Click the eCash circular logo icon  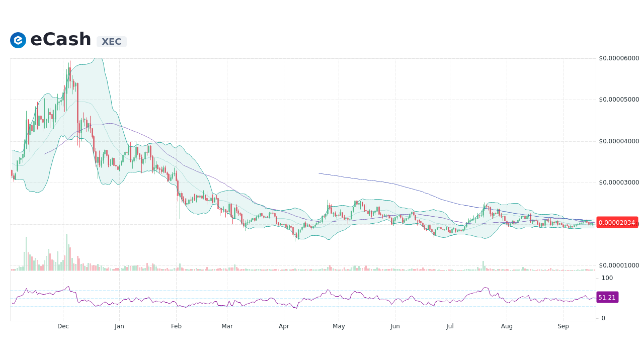(x=18, y=40)
